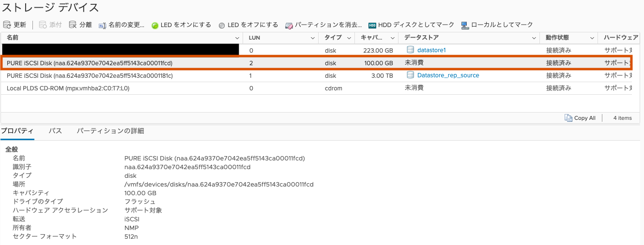Turn on LED with green icon
This screenshot has width=644, height=245.
click(x=155, y=25)
